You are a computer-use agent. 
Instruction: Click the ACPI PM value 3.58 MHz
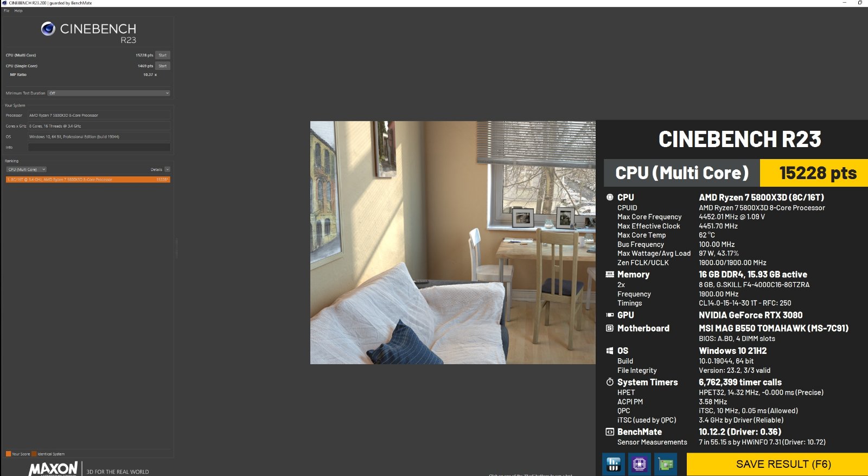pyautogui.click(x=713, y=402)
